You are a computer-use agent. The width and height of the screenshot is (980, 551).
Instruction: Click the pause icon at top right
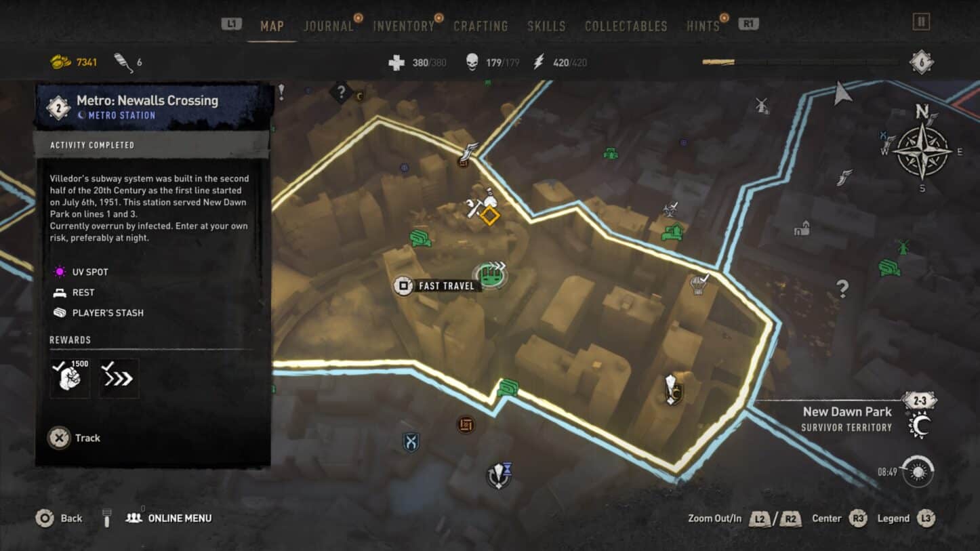[x=920, y=22]
